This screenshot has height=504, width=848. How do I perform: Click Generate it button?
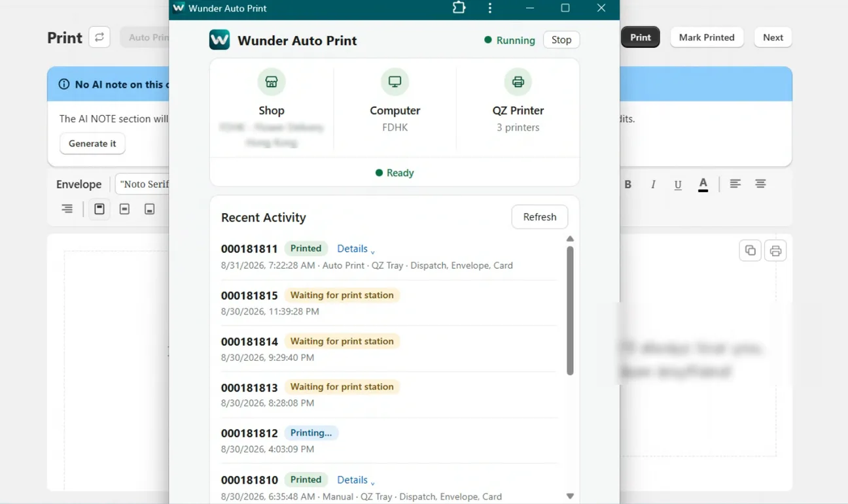[92, 144]
